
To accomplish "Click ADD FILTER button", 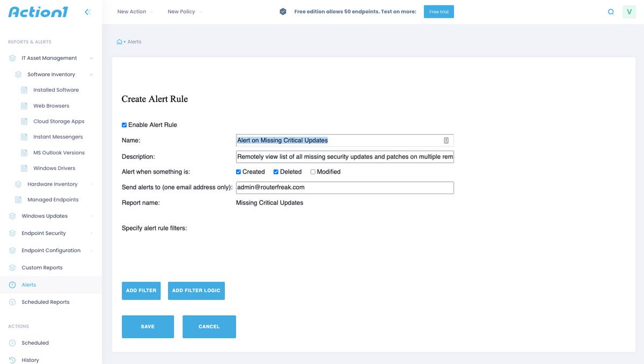I will coord(141,291).
